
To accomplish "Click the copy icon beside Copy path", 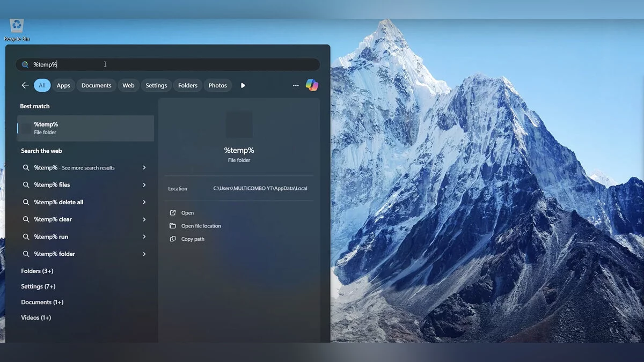I will [x=172, y=239].
